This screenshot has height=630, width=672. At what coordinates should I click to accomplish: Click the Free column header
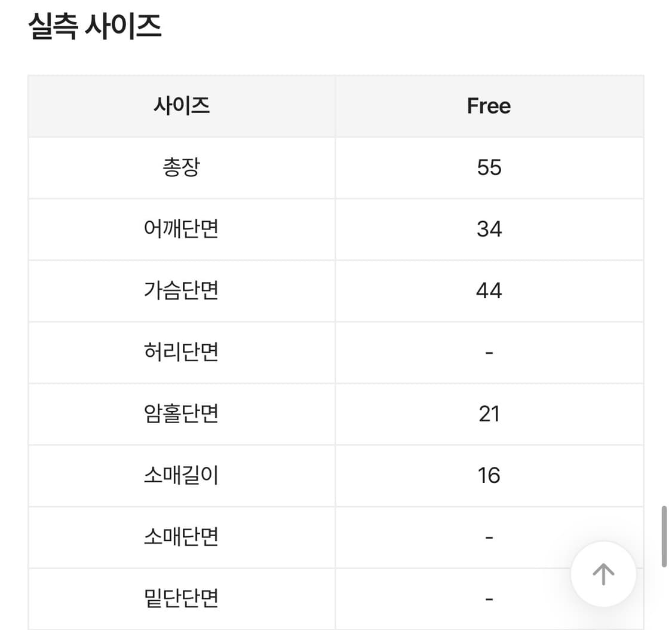click(x=489, y=105)
